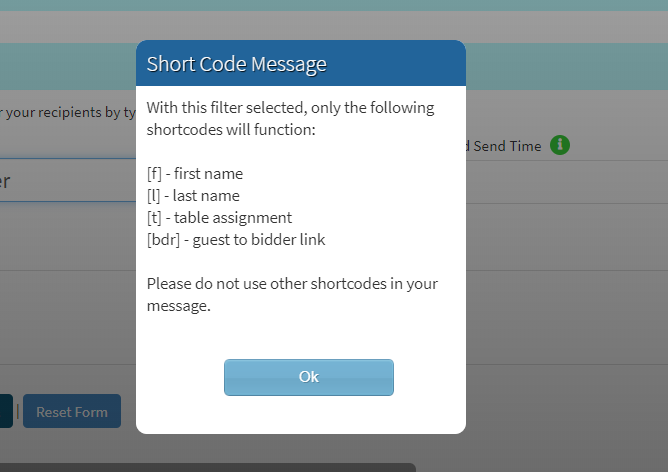Click the Short Code Message dialog title

click(236, 64)
